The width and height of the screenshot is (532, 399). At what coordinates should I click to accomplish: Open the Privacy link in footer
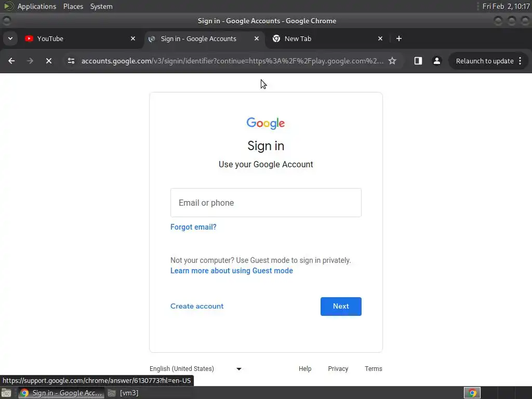(338, 369)
